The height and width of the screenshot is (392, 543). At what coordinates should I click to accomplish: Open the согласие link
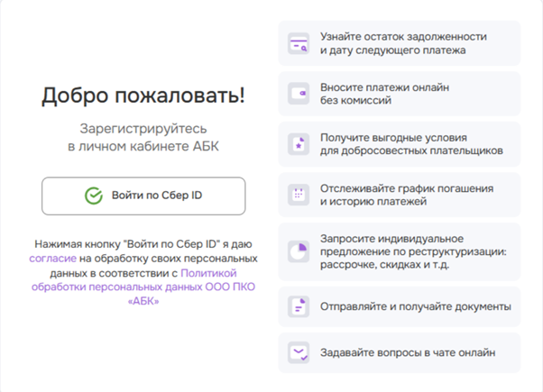click(x=53, y=259)
